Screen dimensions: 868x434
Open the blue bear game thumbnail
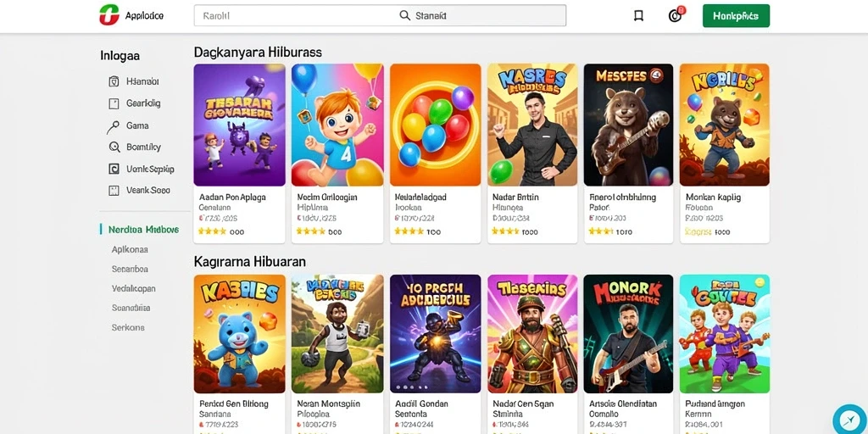(x=239, y=334)
